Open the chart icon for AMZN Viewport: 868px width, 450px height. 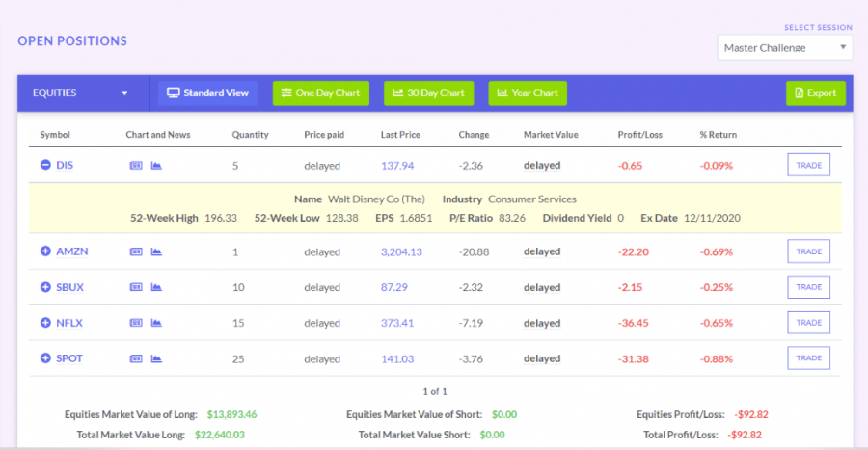pyautogui.click(x=155, y=252)
